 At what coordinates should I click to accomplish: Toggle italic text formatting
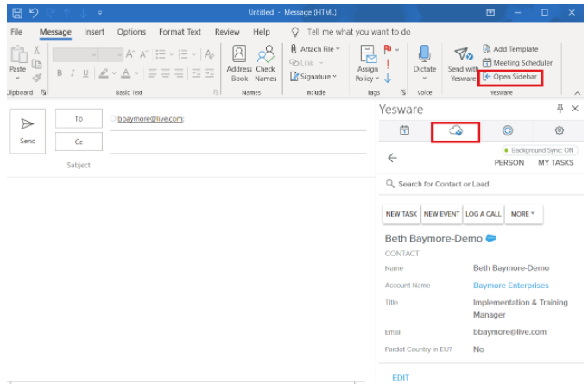tap(73, 73)
